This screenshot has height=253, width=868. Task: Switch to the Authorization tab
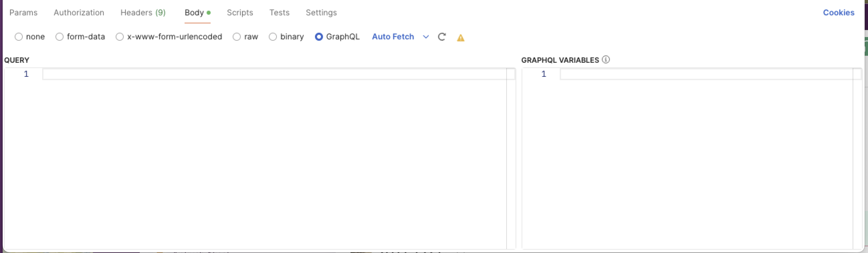coord(79,13)
